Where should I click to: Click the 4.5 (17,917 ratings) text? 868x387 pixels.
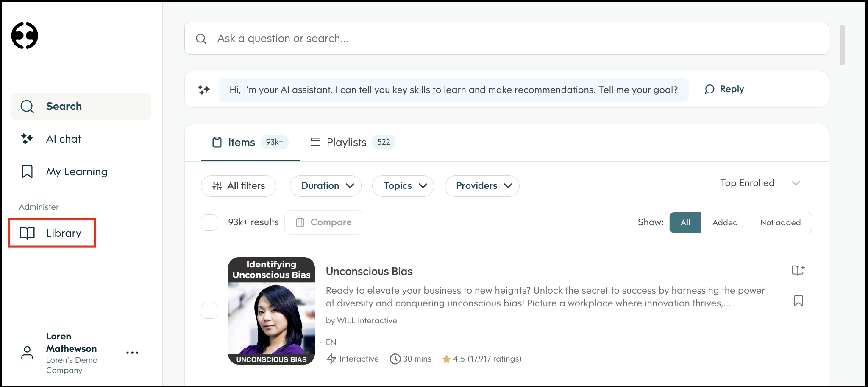pos(487,359)
